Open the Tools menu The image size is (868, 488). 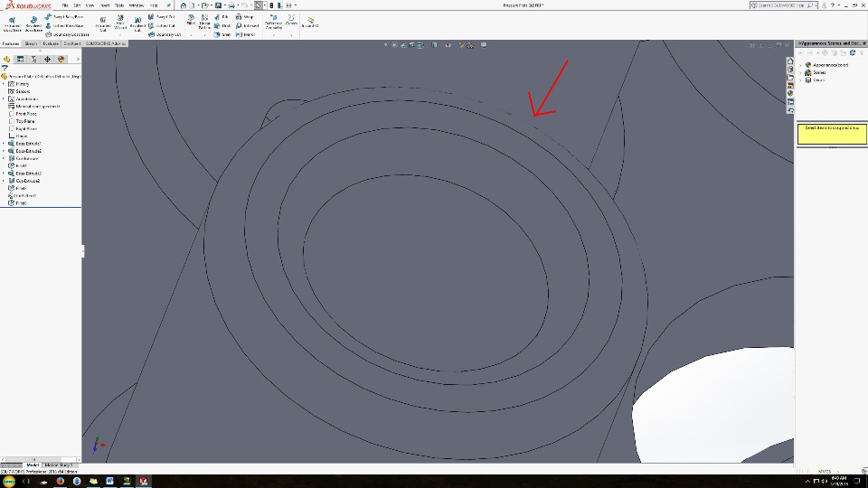(x=119, y=5)
